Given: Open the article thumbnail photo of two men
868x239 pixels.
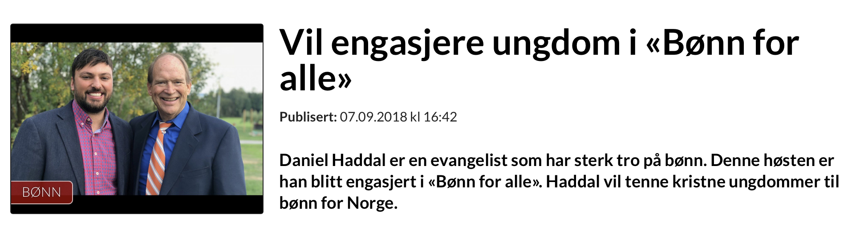Looking at the screenshot, I should tap(137, 119).
